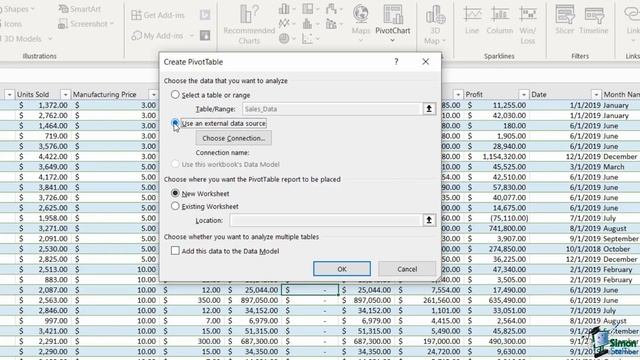Viewport: 640px width, 360px height.
Task: Open Get Add-ins
Action: [158, 15]
